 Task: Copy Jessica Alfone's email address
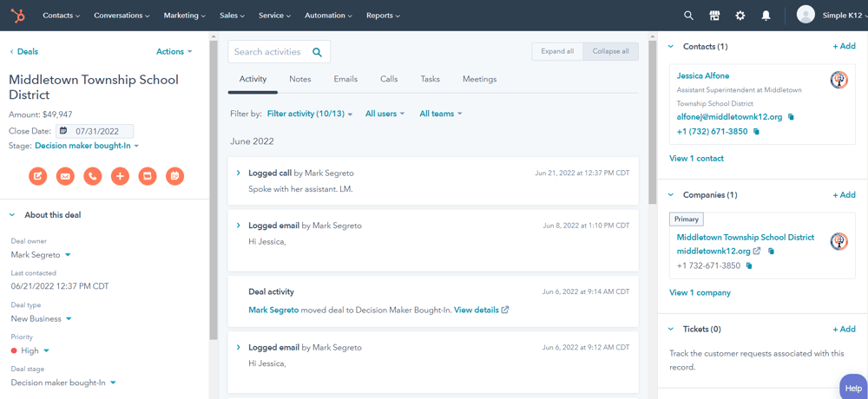click(791, 117)
